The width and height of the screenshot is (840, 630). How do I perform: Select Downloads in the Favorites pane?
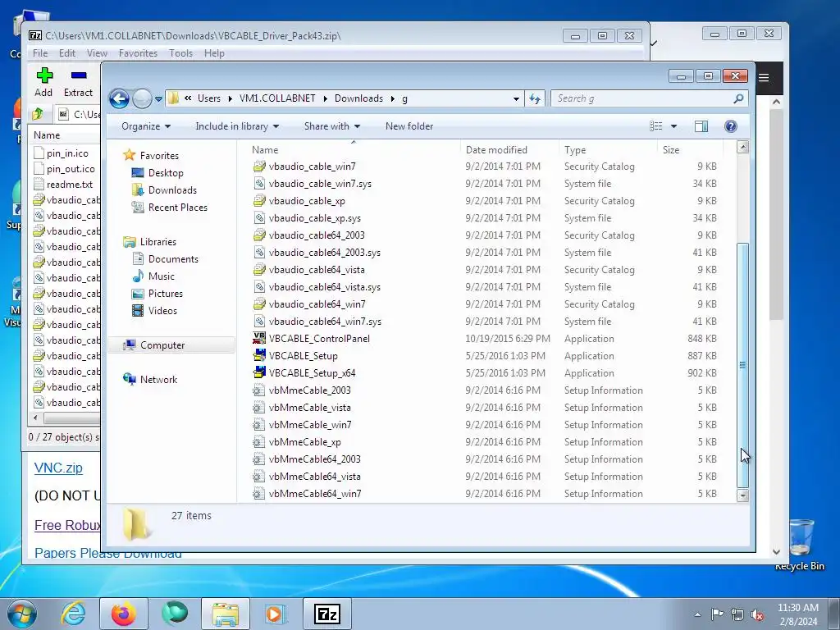(x=172, y=190)
